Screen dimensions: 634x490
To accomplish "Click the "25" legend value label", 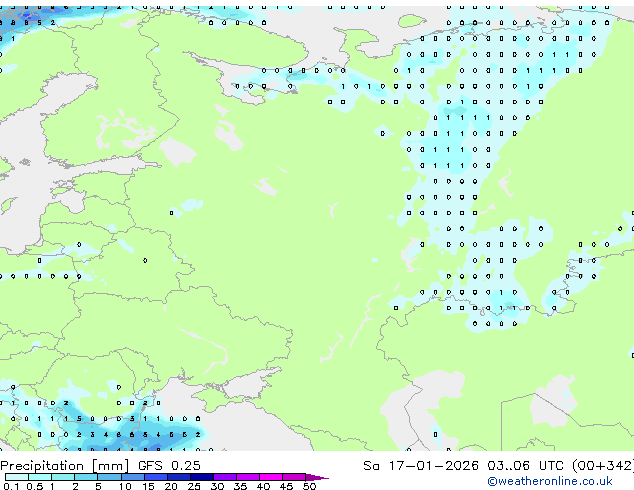I will coord(194,486).
